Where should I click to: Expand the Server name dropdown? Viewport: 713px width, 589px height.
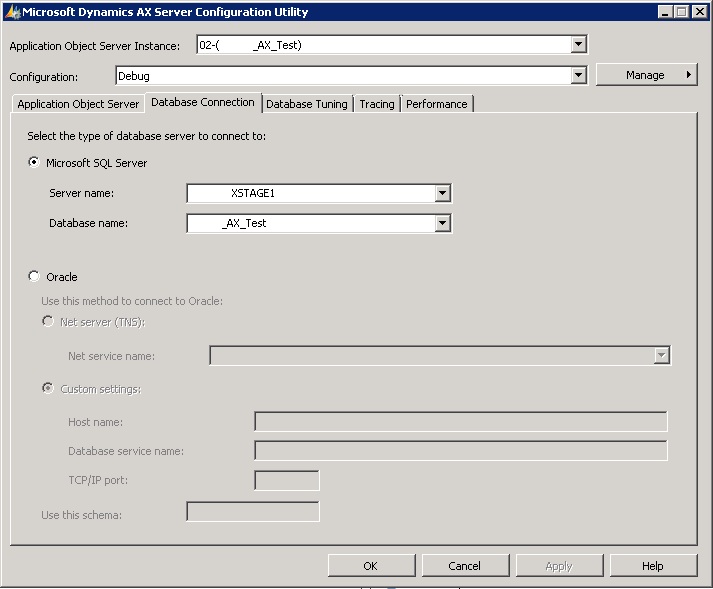[x=442, y=193]
